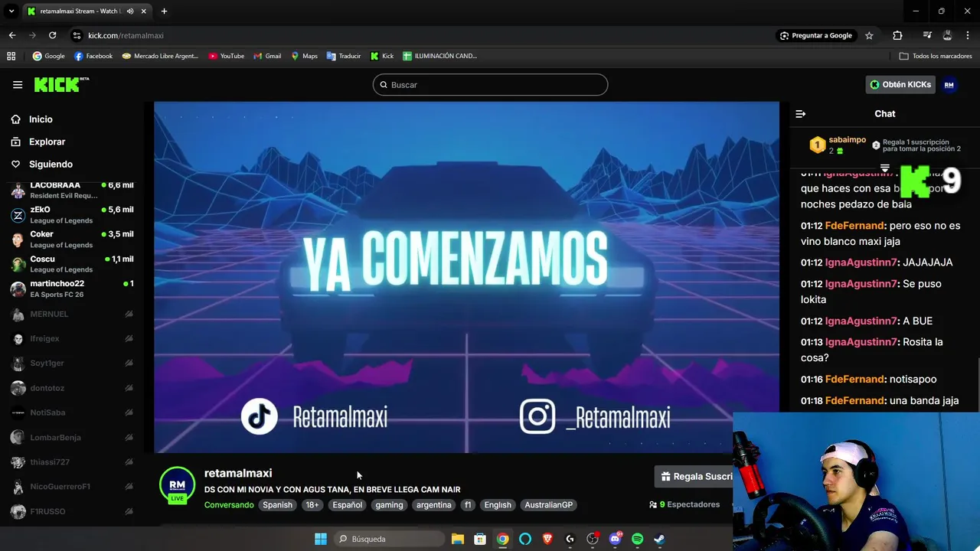This screenshot has height=551, width=980.
Task: Open offline channel NicoGuerreroF1
Action: click(73, 487)
